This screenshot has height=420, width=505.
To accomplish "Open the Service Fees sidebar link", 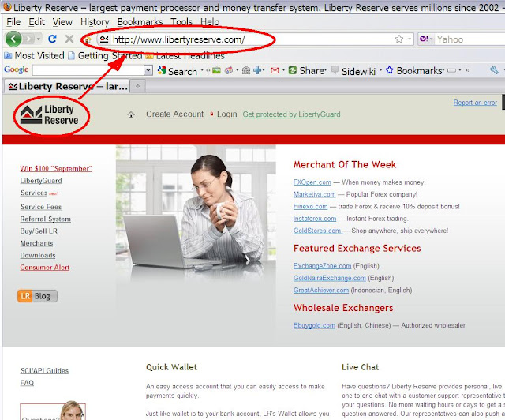I will tap(41, 207).
